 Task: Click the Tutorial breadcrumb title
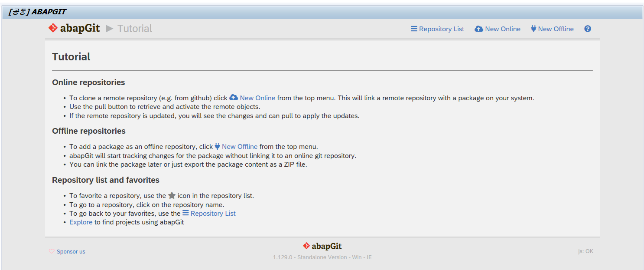click(135, 29)
